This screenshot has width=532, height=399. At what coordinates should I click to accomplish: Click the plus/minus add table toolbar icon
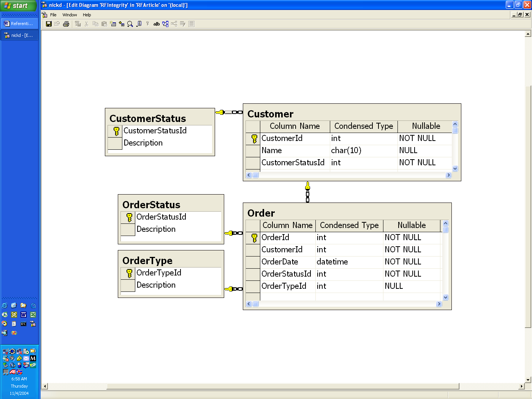tap(122, 24)
